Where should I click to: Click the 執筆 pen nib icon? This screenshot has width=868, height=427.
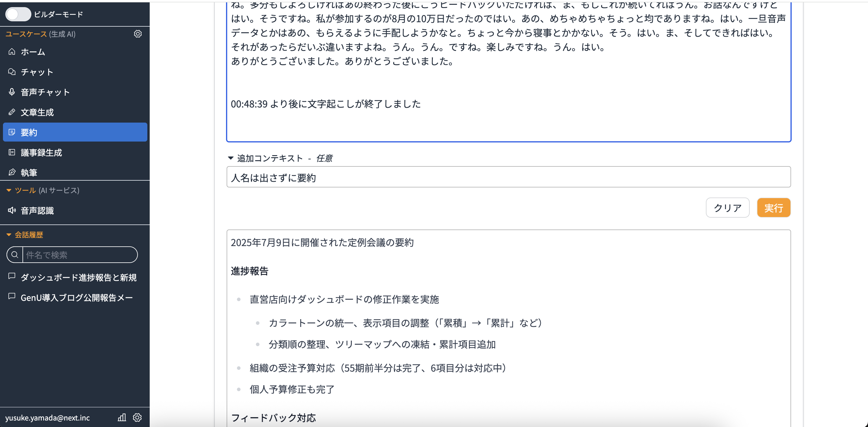point(12,172)
